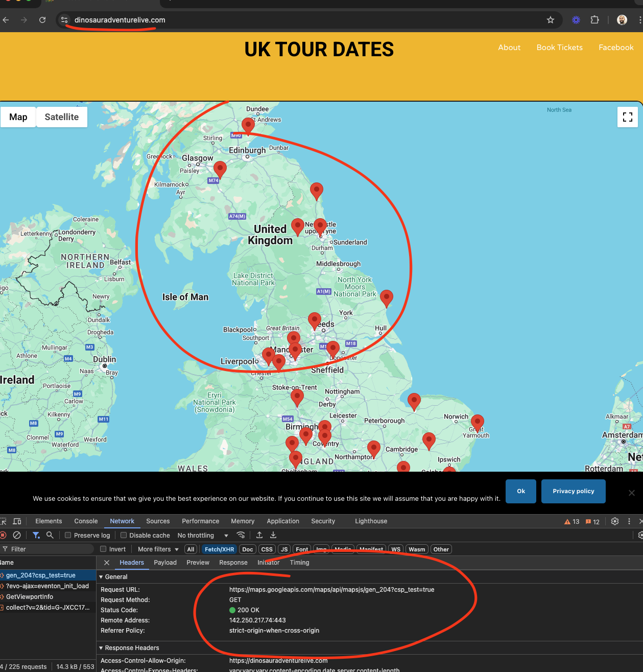The image size is (643, 672).
Task: Open the Chrome extensions puzzle icon
Action: pos(594,20)
